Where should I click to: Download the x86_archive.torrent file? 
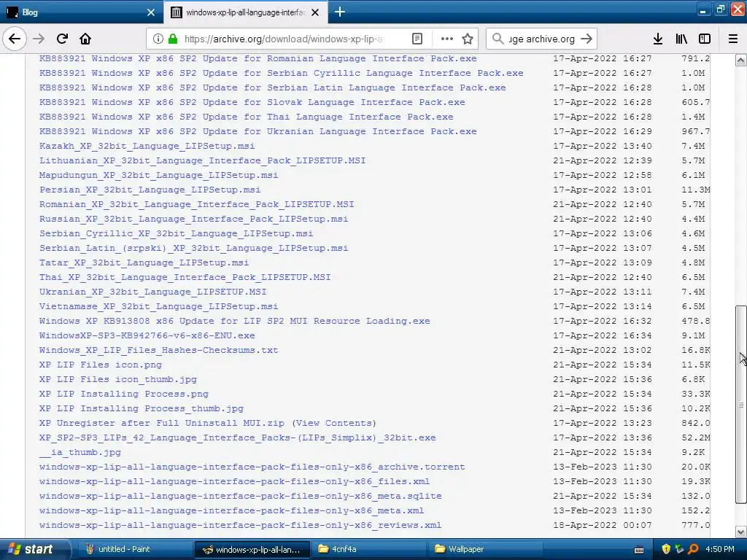(x=252, y=467)
